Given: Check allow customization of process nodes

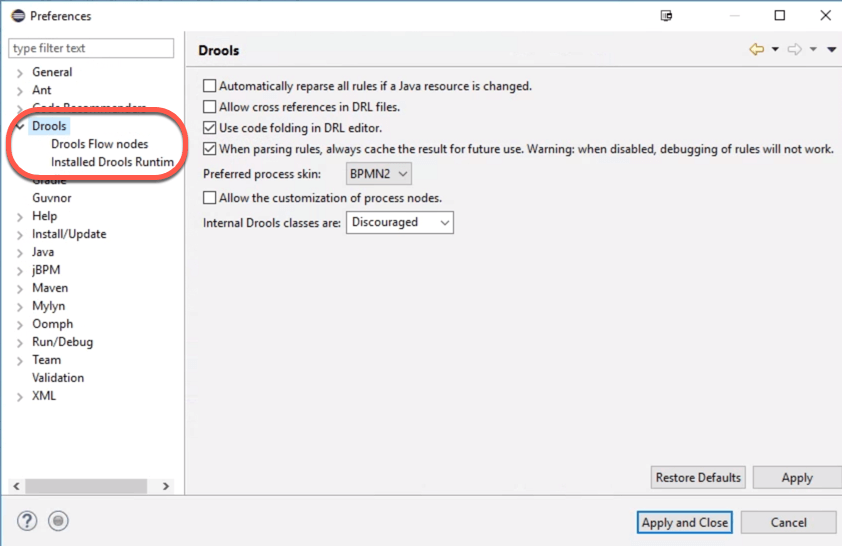Looking at the screenshot, I should pyautogui.click(x=210, y=198).
